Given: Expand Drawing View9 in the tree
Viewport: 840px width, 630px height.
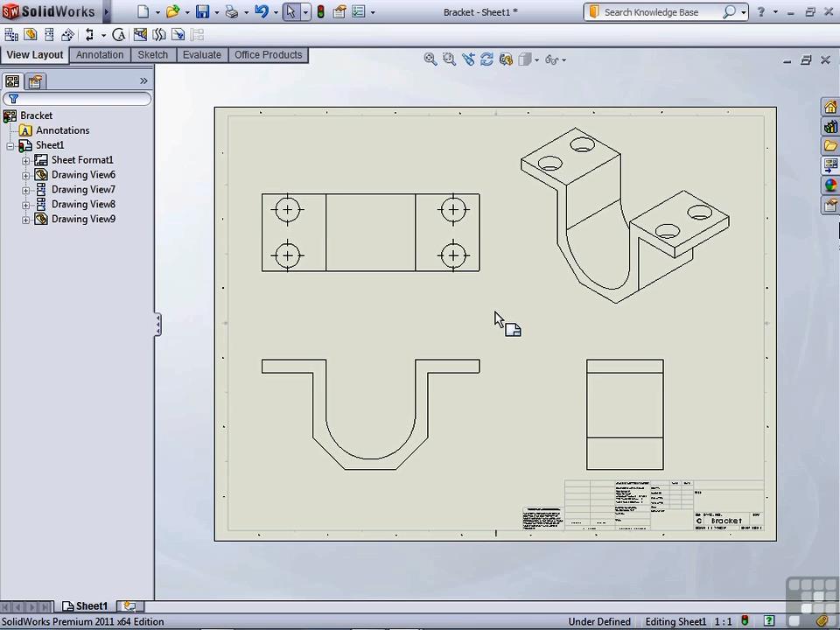Looking at the screenshot, I should tap(25, 220).
